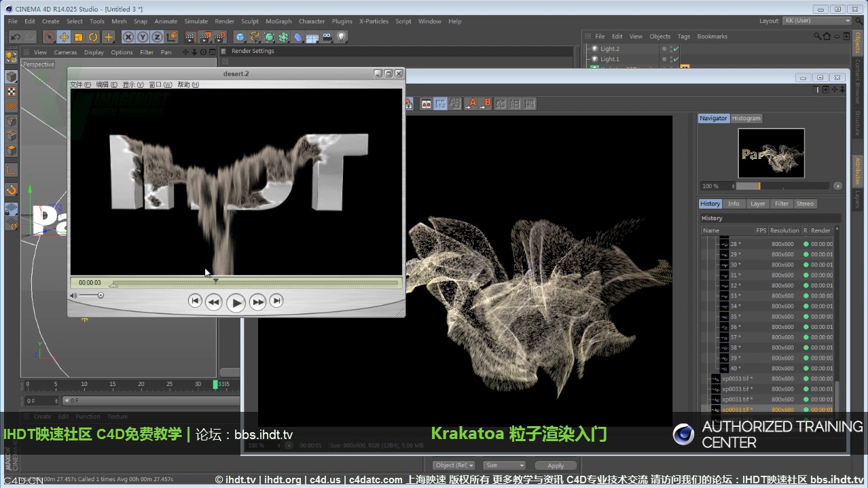Open the Size dropdown at bottom
The image size is (868, 488).
click(504, 465)
